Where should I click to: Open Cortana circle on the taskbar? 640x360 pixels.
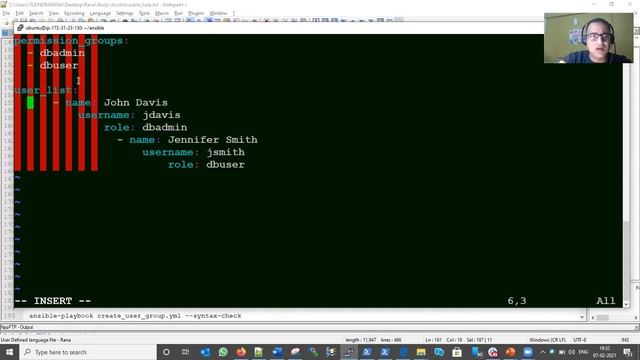pos(166,352)
